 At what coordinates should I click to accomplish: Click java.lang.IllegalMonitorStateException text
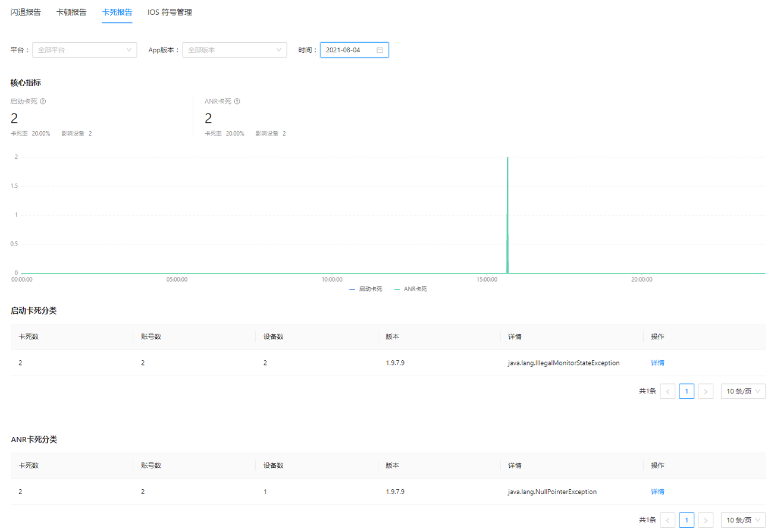point(563,363)
